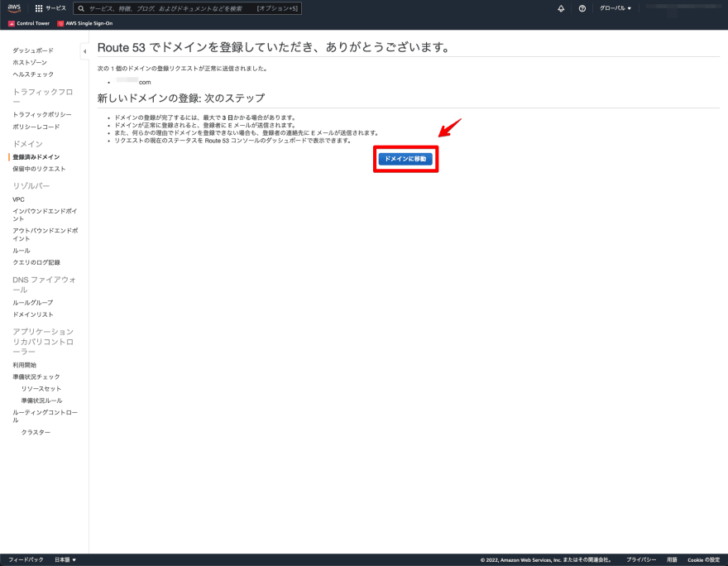Open リソースセット in sidebar

[41, 389]
